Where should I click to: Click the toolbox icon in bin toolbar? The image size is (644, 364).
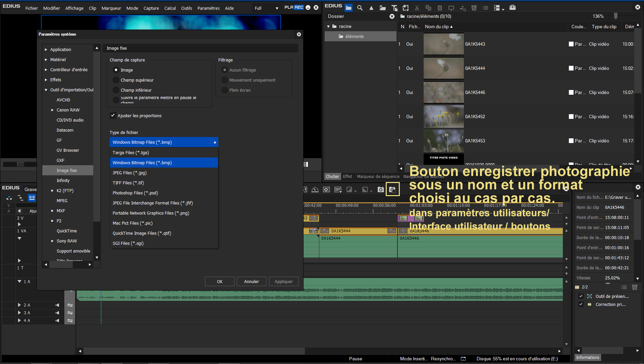pos(513,8)
